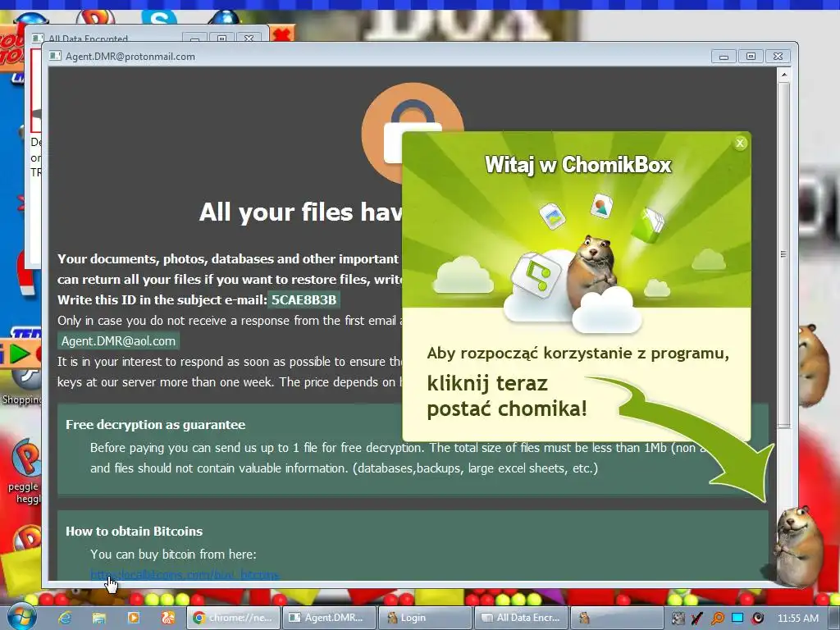Screen dimensions: 840x630
Task: Click the red X tray icon
Action: point(697,619)
